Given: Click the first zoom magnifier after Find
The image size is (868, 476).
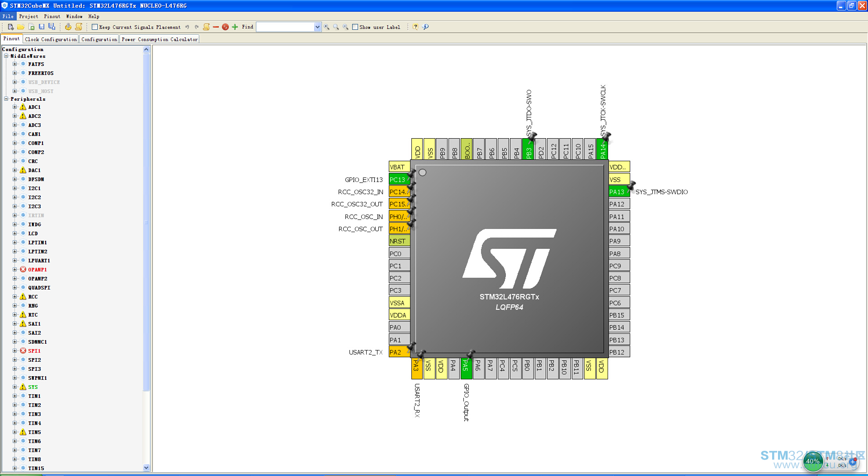Looking at the screenshot, I should [326, 27].
